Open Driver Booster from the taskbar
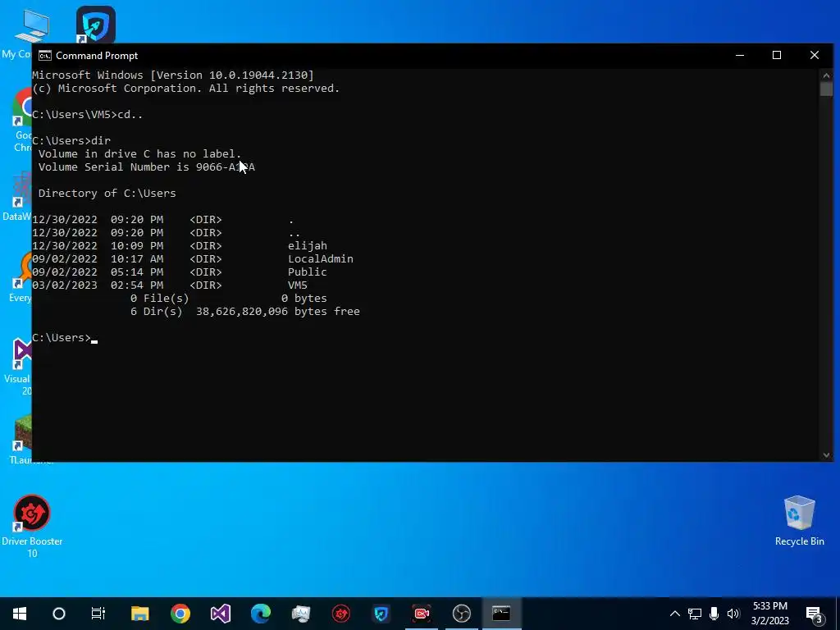840x630 pixels. (x=341, y=614)
